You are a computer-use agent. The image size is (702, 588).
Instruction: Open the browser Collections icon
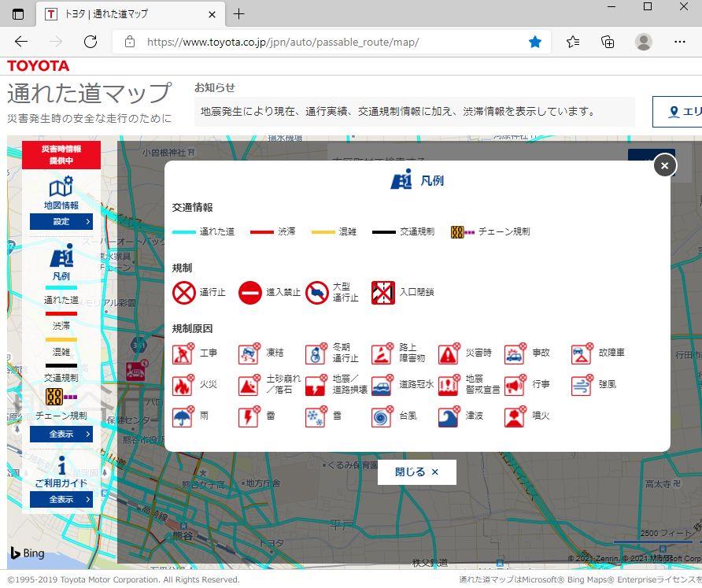click(x=608, y=42)
